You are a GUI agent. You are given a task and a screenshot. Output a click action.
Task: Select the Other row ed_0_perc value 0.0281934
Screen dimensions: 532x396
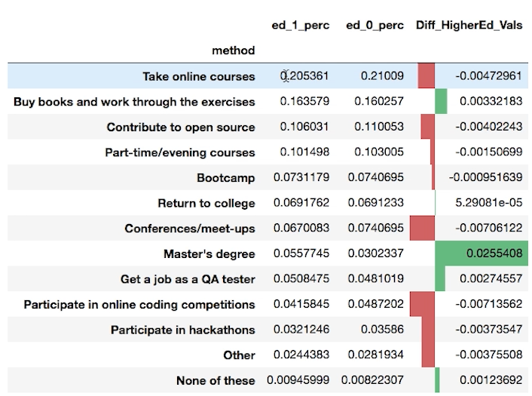(x=375, y=355)
